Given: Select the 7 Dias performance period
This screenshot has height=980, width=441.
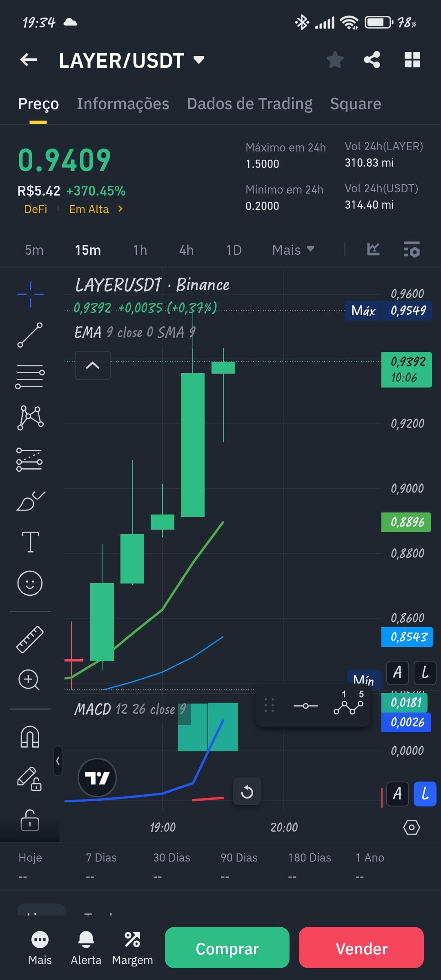Looking at the screenshot, I should [101, 866].
